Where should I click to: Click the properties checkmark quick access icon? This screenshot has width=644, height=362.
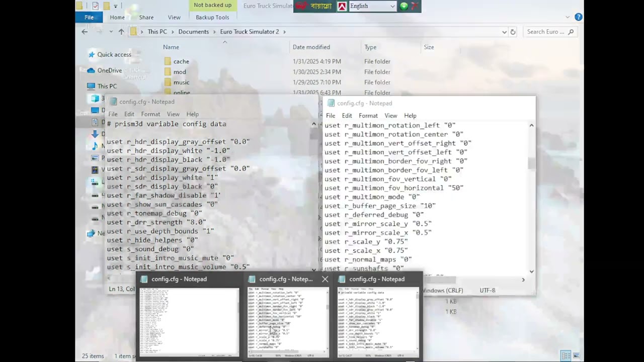[95, 6]
